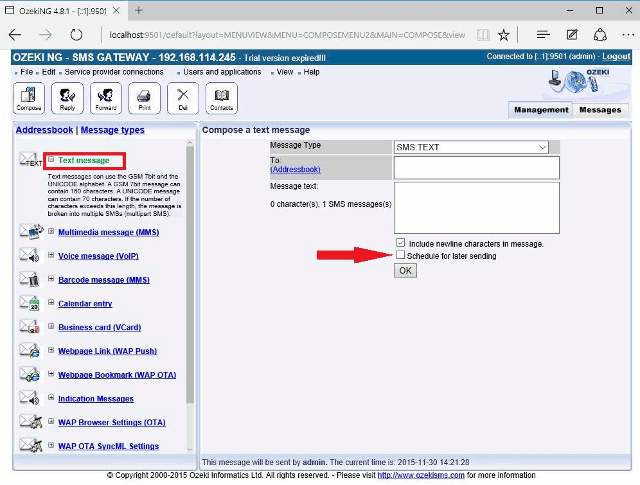Image resolution: width=640 pixels, height=485 pixels.
Task: Click the Reply toolbar icon
Action: [x=67, y=99]
